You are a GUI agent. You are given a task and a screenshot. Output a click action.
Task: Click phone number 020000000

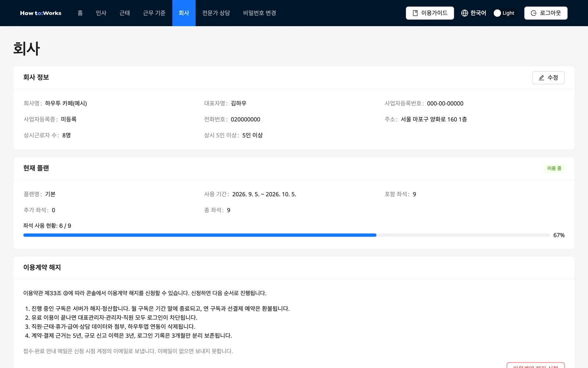pos(245,119)
